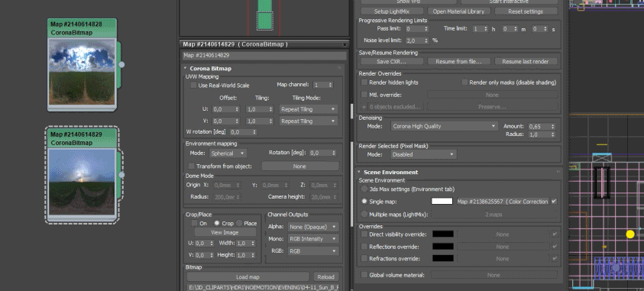Click the Time limit hours spinner
Screen dimensions: 644x291
[486, 29]
